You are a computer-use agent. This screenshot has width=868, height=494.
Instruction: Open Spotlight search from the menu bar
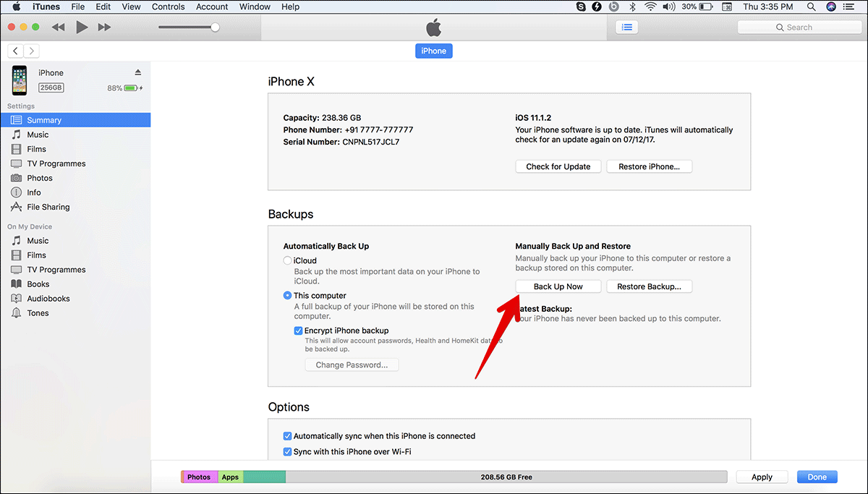812,7
